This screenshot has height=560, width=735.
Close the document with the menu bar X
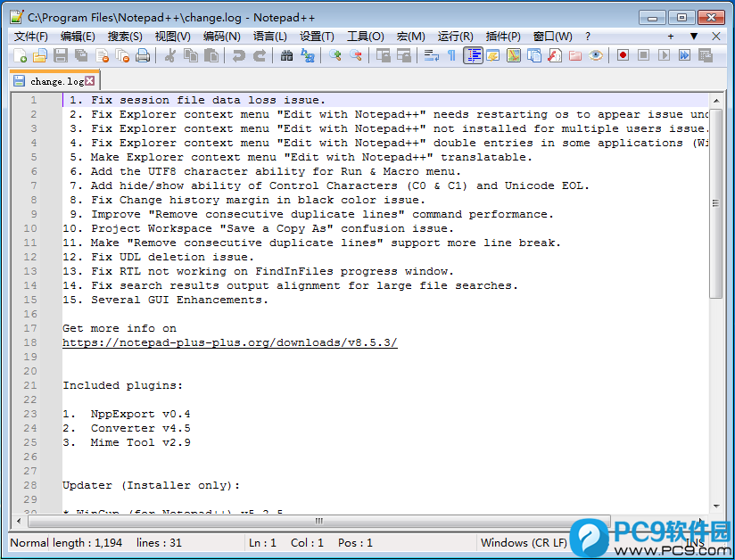715,36
